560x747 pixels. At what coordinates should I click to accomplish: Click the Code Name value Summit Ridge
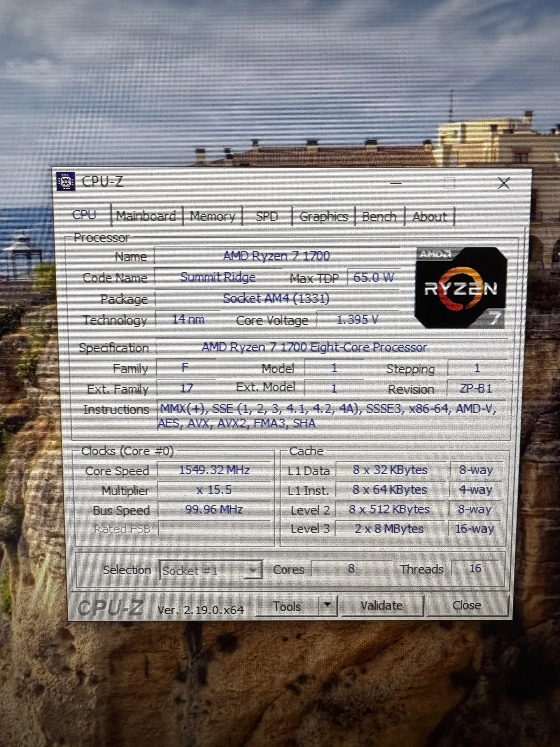[218, 277]
